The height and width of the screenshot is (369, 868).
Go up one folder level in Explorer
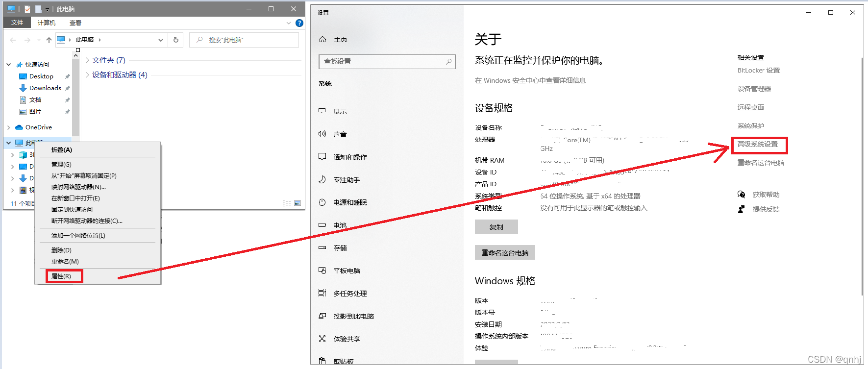pos(49,40)
